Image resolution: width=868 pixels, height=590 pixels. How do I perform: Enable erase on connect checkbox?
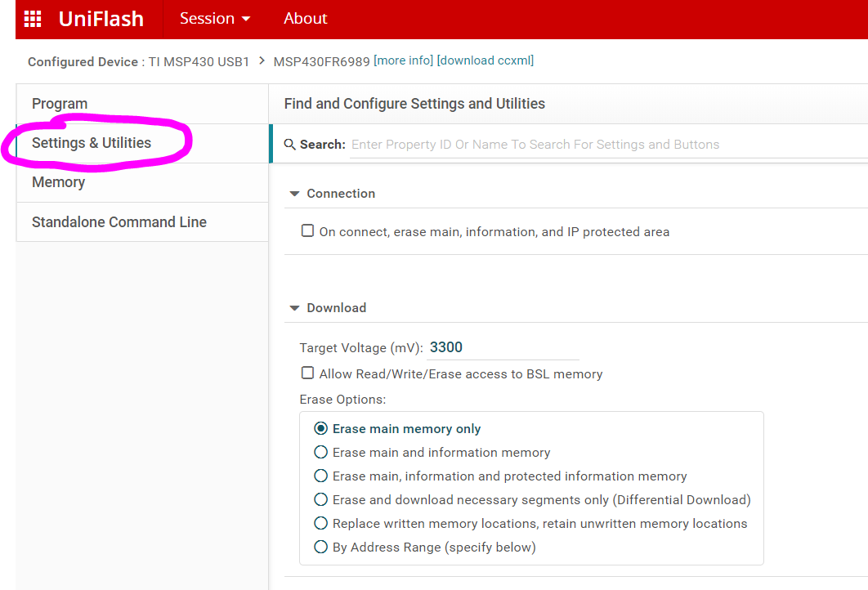point(307,230)
